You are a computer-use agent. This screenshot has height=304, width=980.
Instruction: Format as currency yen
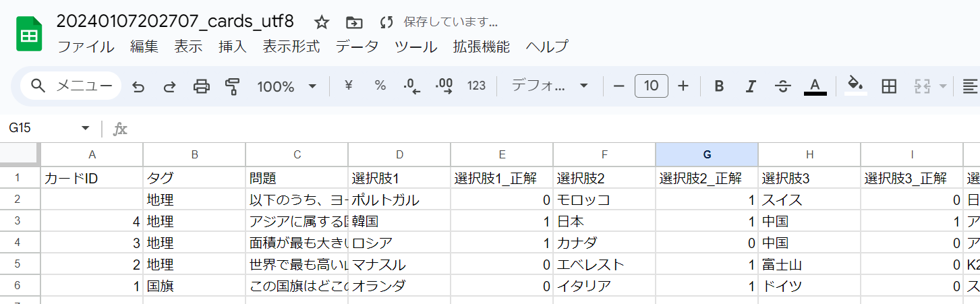(349, 86)
